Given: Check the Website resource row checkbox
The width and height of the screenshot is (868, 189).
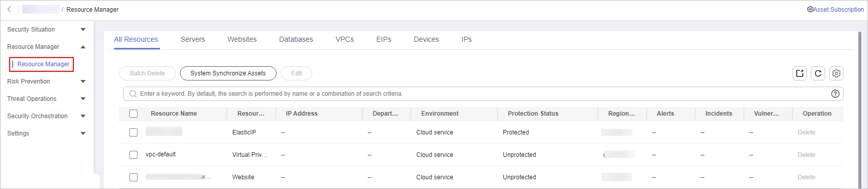Looking at the screenshot, I should (133, 177).
